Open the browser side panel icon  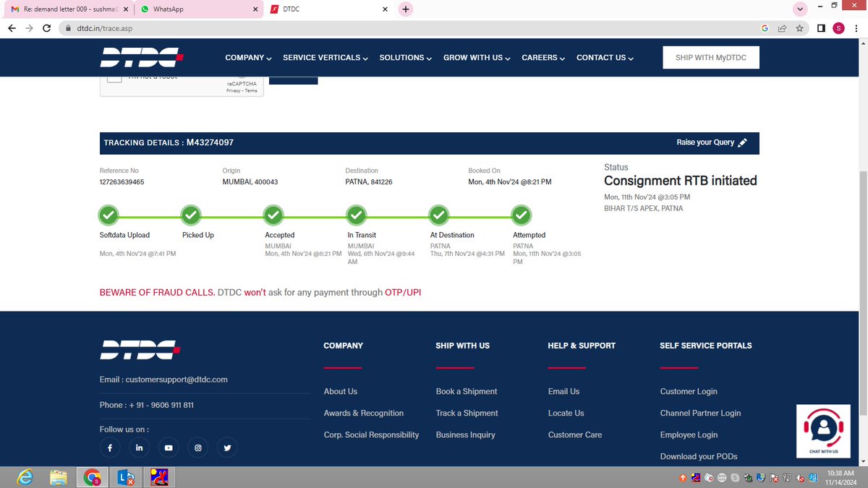coord(821,28)
